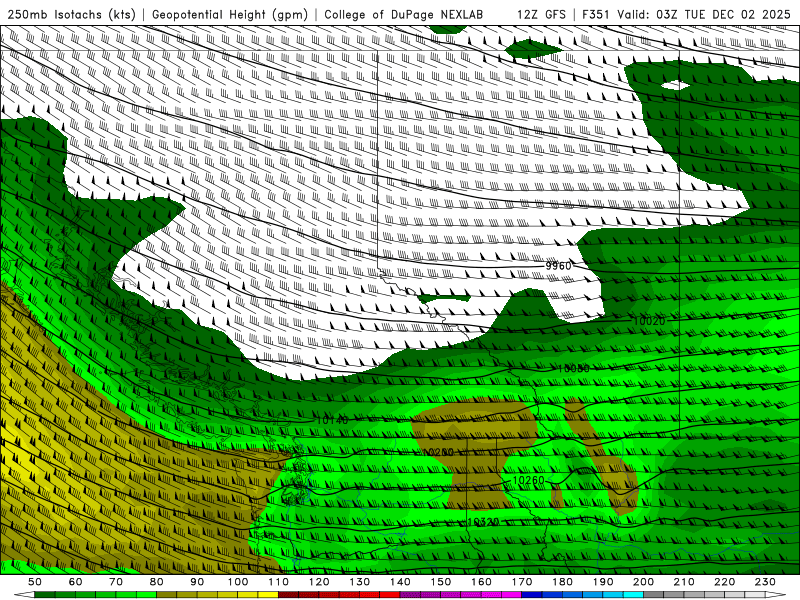Select the bright magenta swatch just before 170
The image size is (800, 600).
(x=512, y=594)
